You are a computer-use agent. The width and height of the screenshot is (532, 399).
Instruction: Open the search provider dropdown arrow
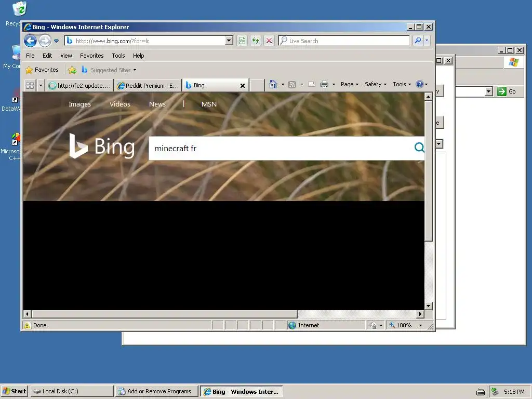click(427, 41)
